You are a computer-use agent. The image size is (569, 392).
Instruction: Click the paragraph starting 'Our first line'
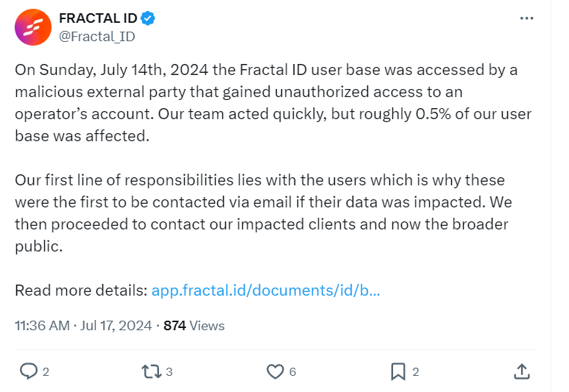coord(264,213)
